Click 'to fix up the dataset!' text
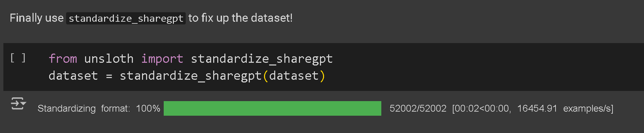The width and height of the screenshot is (644, 133). coord(240,18)
